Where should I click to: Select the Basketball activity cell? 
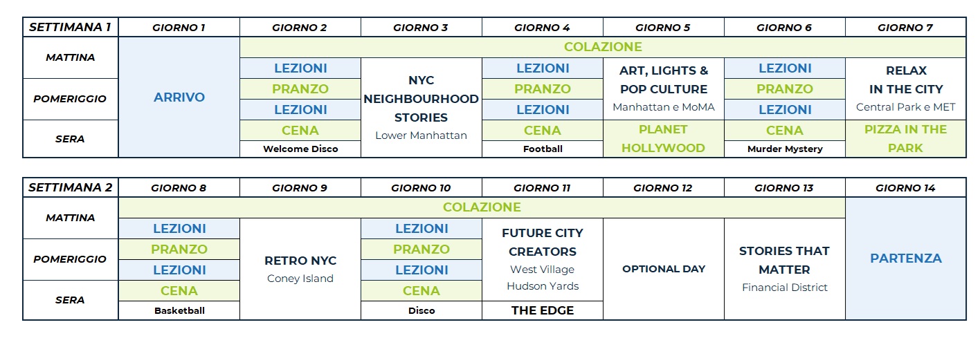[x=179, y=311]
